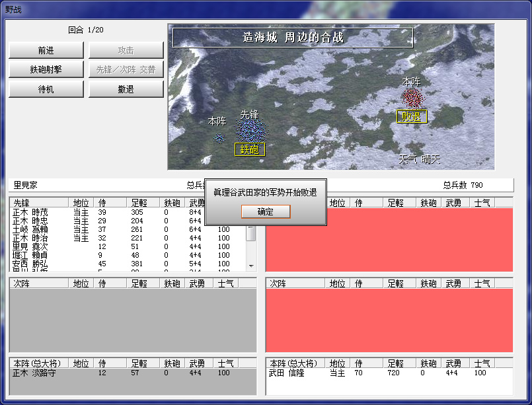Select 正木 淡路守 in 本阵 list
The width and height of the screenshot is (532, 405).
(133, 373)
